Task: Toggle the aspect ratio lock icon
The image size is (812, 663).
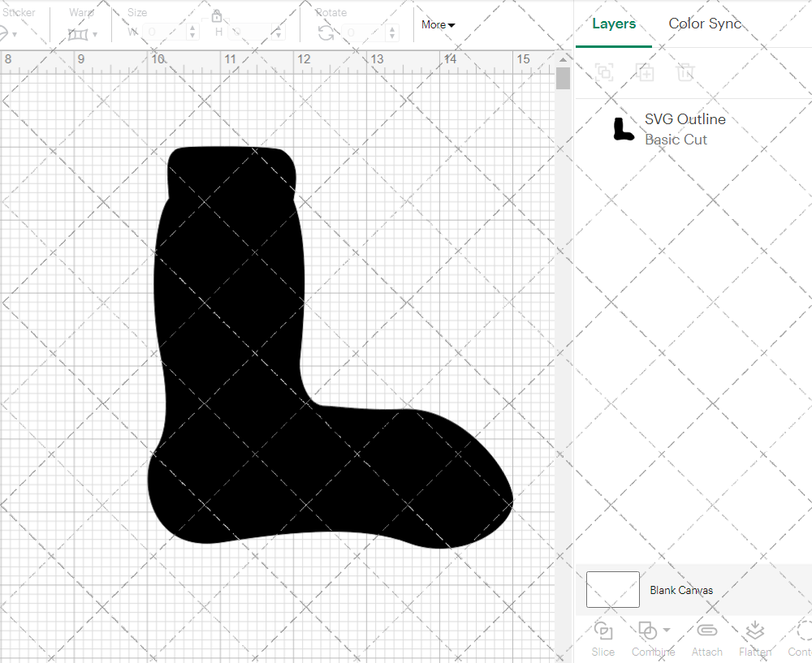Action: (217, 16)
